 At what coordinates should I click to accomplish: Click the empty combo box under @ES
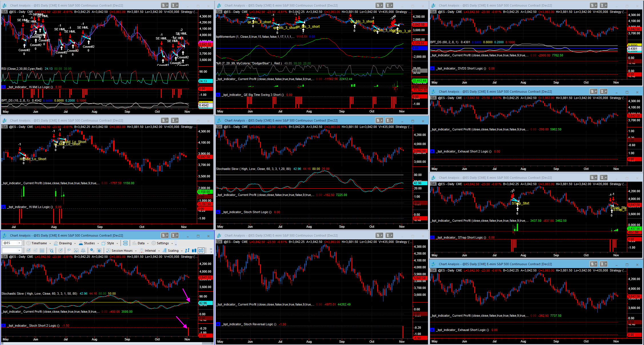(11, 251)
